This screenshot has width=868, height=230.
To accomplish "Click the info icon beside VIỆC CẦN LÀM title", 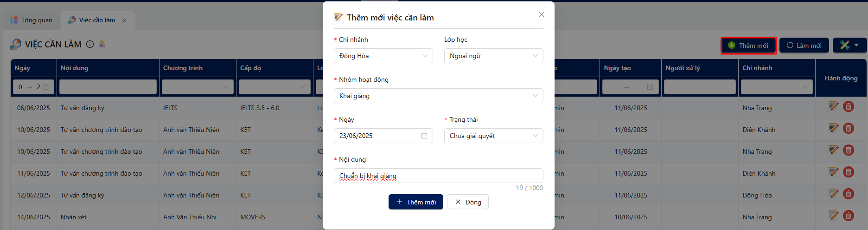I will click(x=90, y=44).
